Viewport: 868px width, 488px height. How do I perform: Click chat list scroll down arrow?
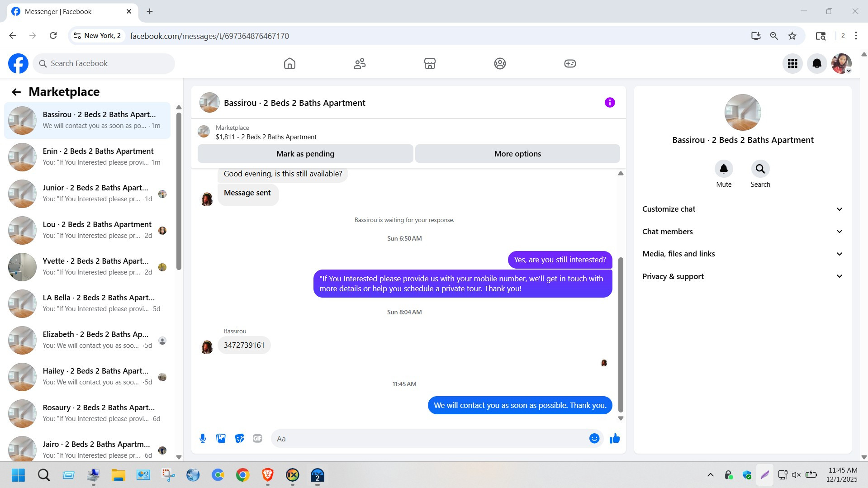click(179, 457)
